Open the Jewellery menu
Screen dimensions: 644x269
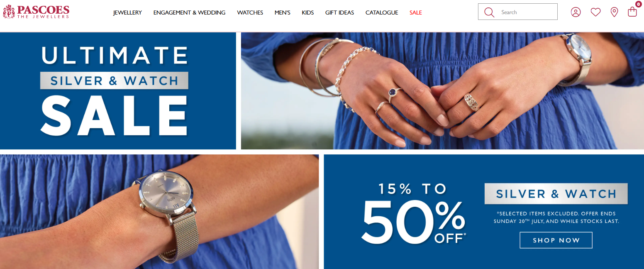(x=127, y=12)
